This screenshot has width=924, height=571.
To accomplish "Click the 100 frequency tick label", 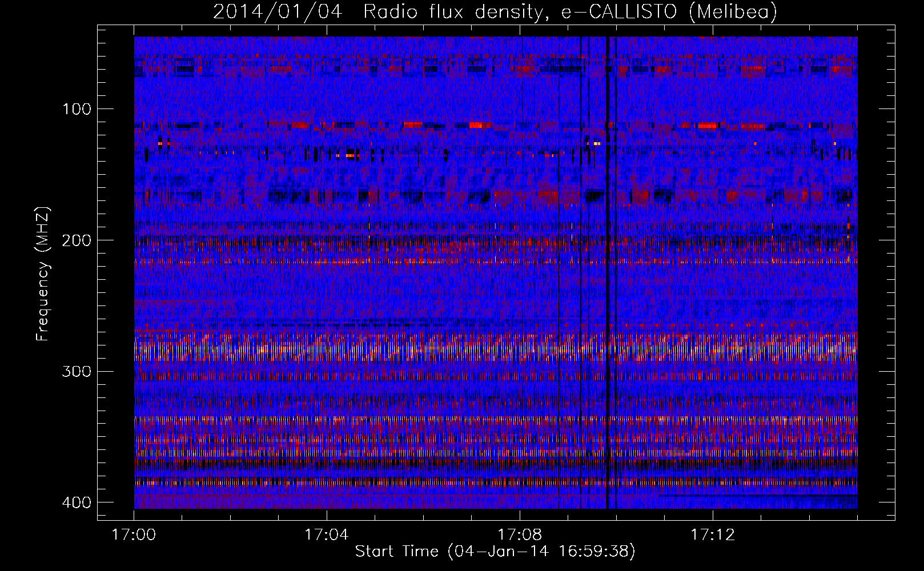I will pyautogui.click(x=76, y=109).
